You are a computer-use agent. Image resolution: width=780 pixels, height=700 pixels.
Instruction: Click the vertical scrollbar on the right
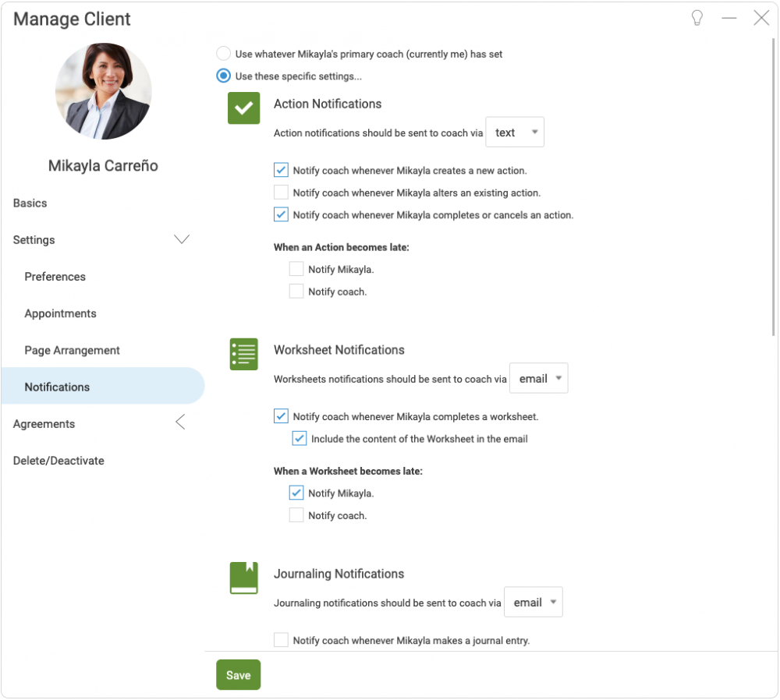pyautogui.click(x=773, y=187)
